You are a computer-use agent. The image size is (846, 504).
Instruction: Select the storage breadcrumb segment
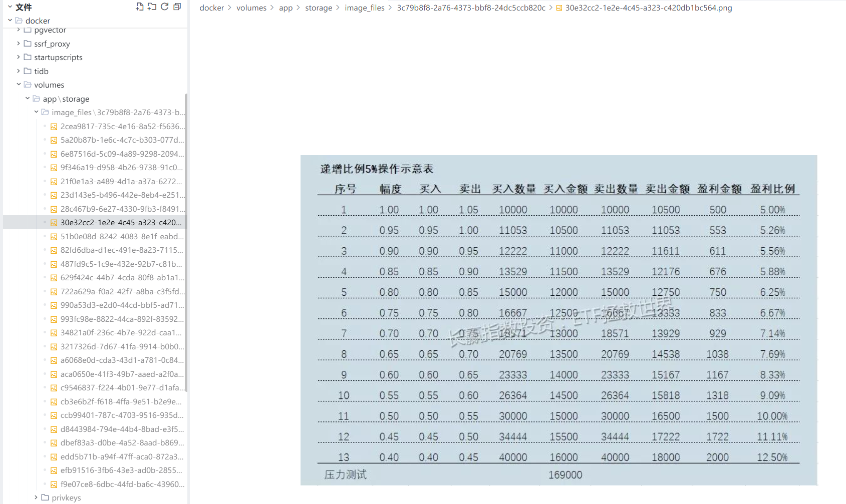(319, 8)
